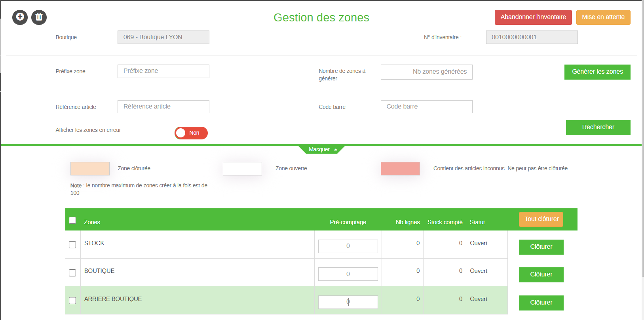644x320 pixels.
Task: Click the N° d'inventaire number field
Action: [532, 37]
